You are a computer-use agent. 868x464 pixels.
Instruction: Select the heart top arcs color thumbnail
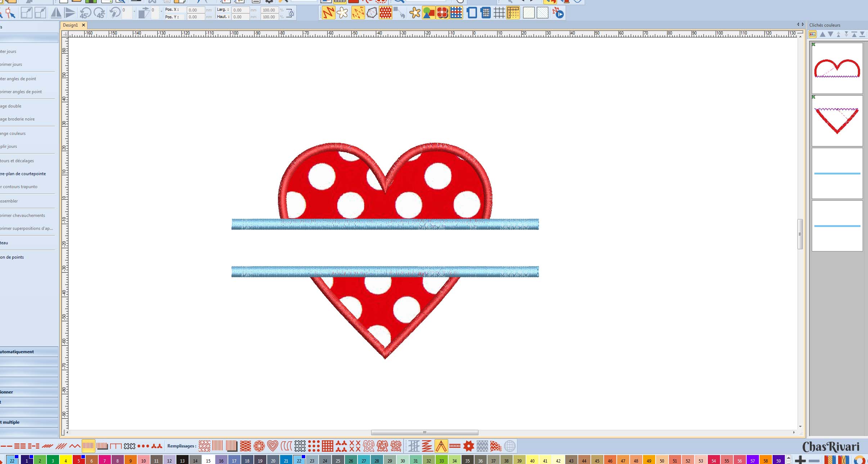[x=837, y=68]
